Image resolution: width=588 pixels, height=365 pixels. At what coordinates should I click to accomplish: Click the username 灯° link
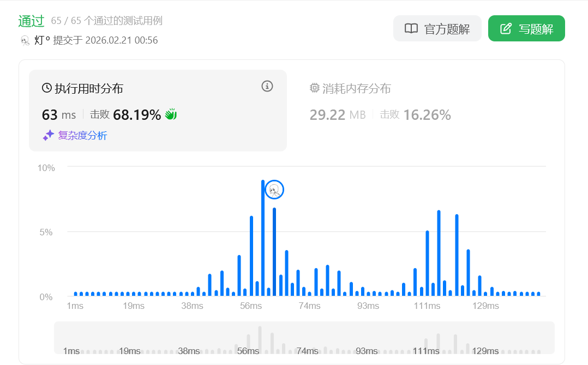(42, 40)
